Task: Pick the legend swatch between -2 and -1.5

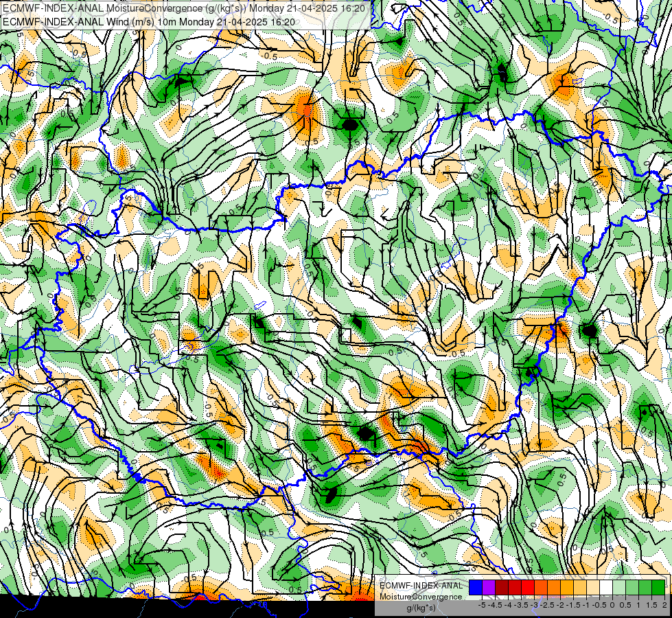Action: pyautogui.click(x=567, y=588)
